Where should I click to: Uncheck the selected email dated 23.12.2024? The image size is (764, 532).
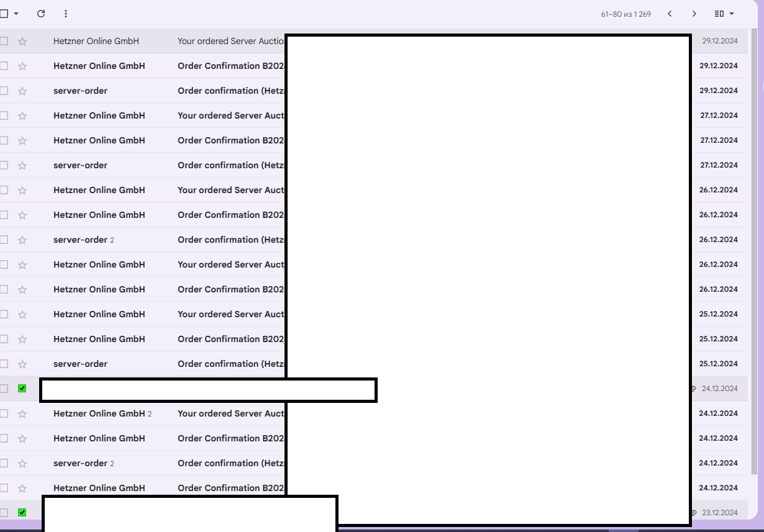click(x=22, y=513)
